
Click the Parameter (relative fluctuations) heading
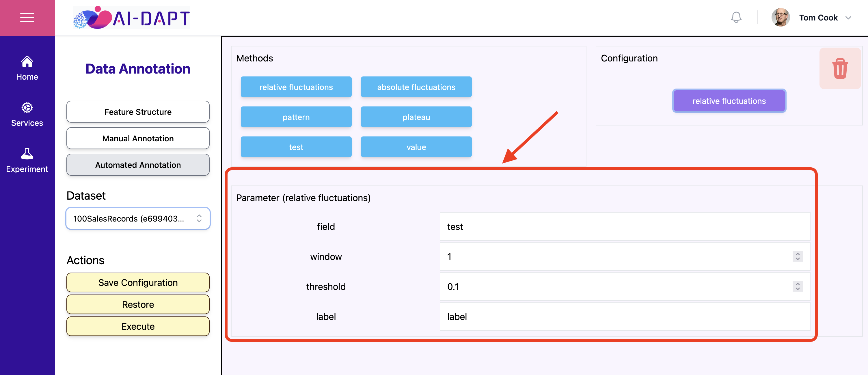(303, 198)
